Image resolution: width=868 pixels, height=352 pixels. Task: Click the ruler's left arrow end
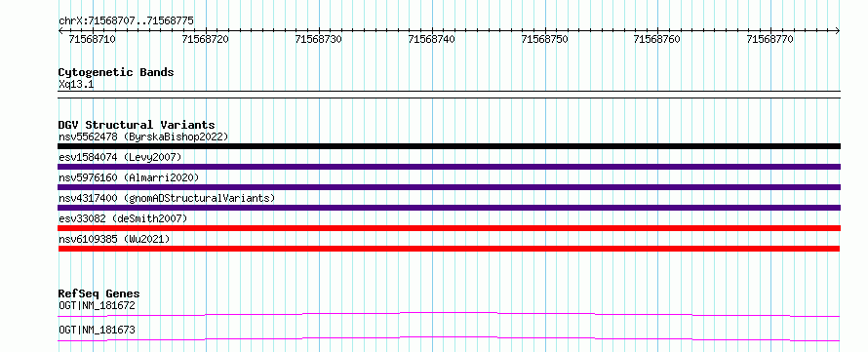[60, 30]
